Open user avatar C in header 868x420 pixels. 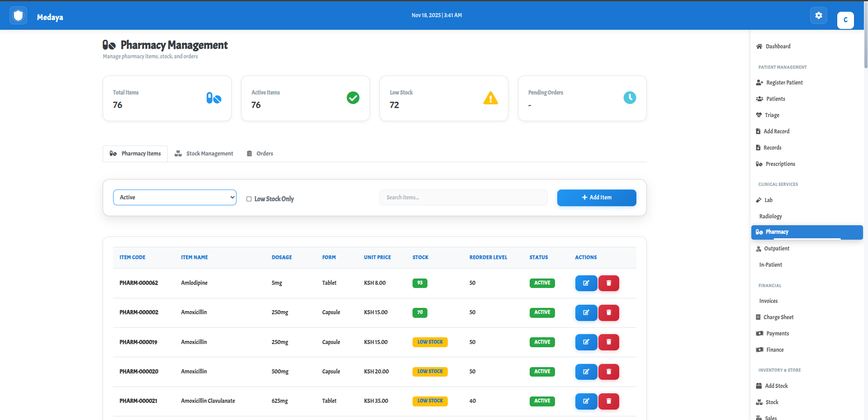[x=845, y=20]
